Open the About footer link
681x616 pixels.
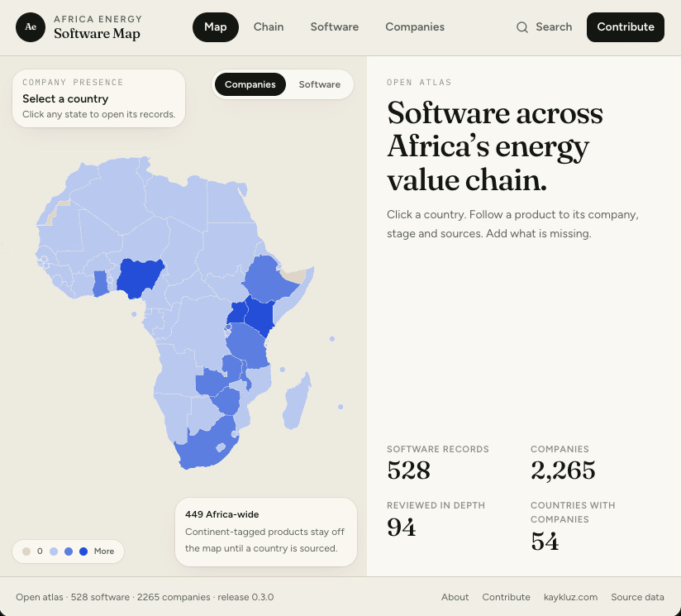(x=455, y=597)
